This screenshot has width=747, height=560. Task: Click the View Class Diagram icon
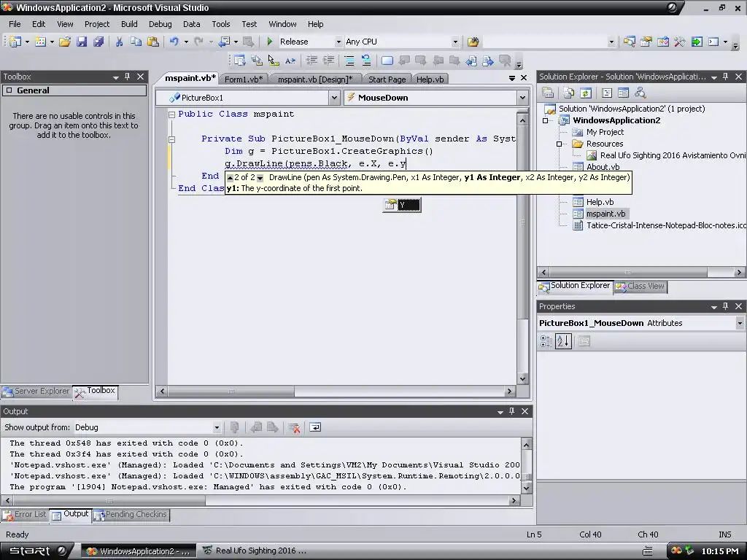coord(640,93)
